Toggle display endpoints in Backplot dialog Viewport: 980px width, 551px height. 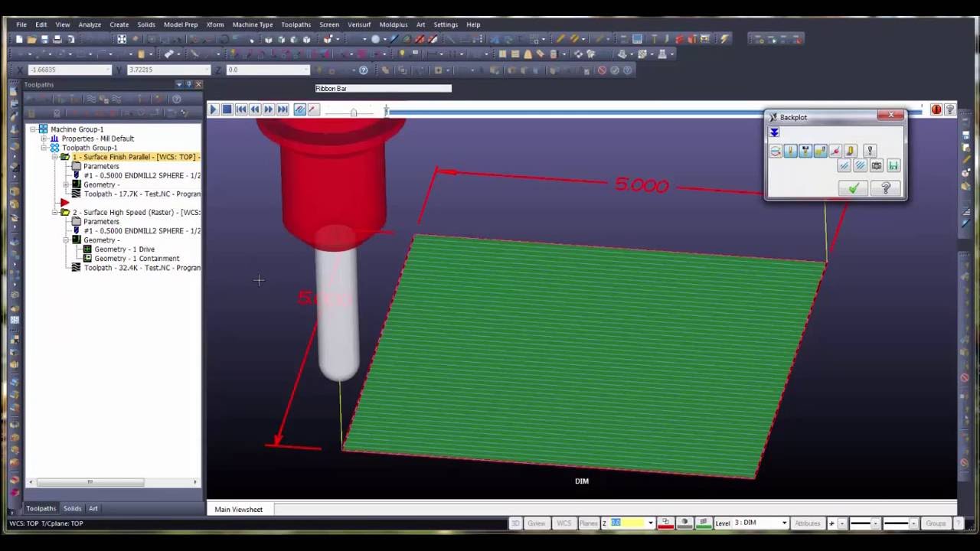pos(835,151)
